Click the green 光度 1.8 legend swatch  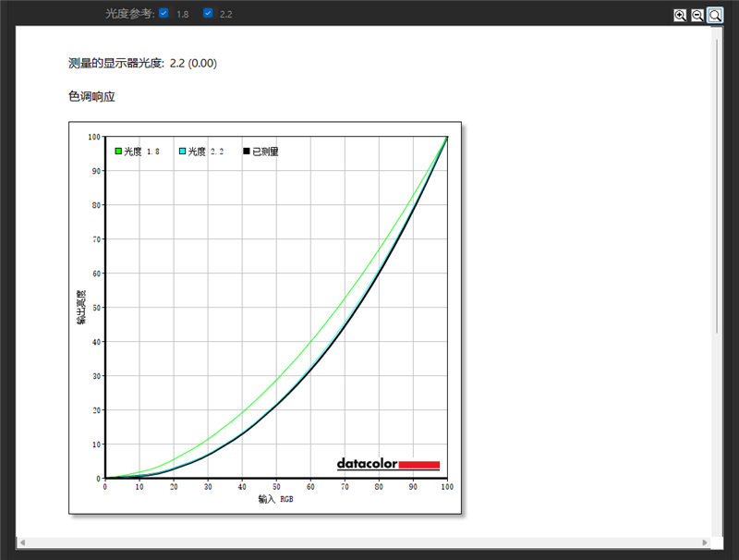[118, 152]
